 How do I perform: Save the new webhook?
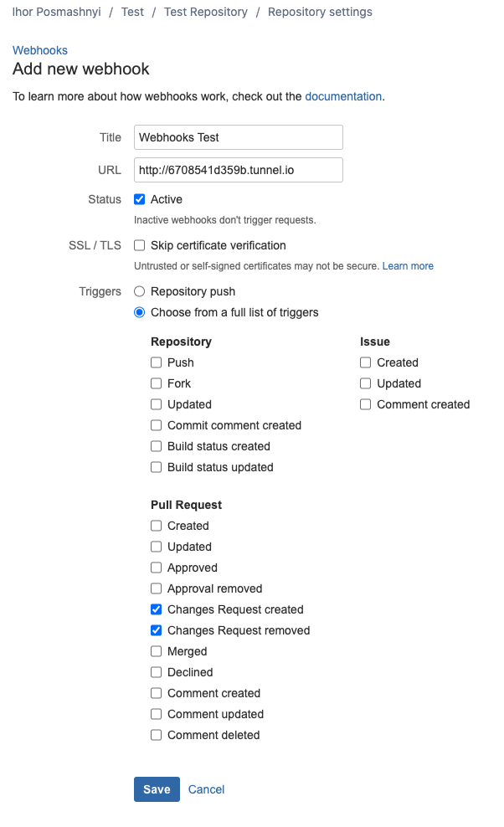tap(157, 788)
